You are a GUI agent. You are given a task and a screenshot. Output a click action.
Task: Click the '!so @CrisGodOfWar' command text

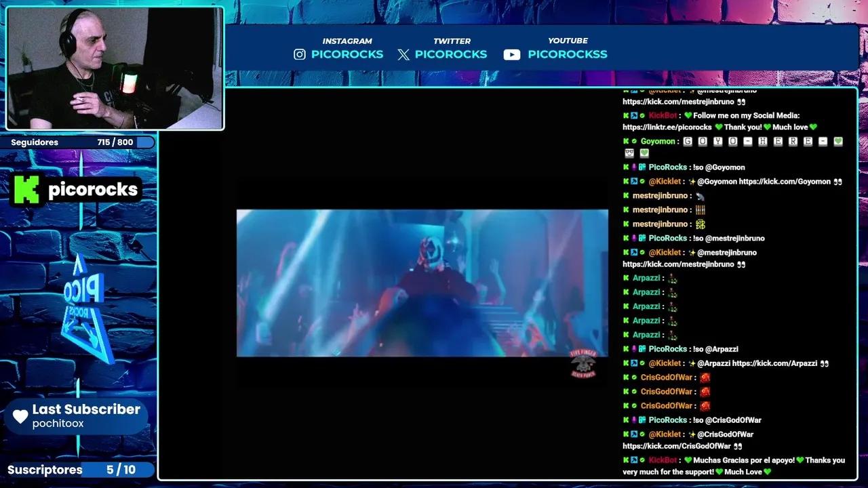tap(727, 420)
